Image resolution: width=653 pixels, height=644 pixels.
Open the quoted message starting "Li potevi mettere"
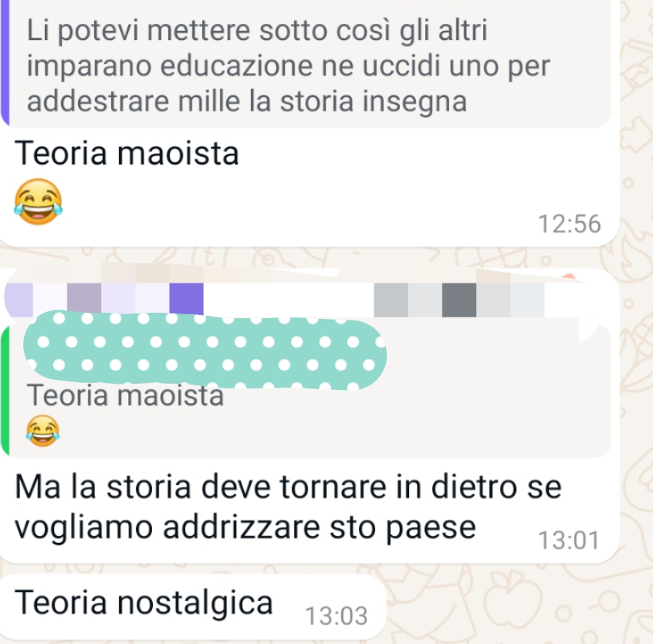pos(306,64)
